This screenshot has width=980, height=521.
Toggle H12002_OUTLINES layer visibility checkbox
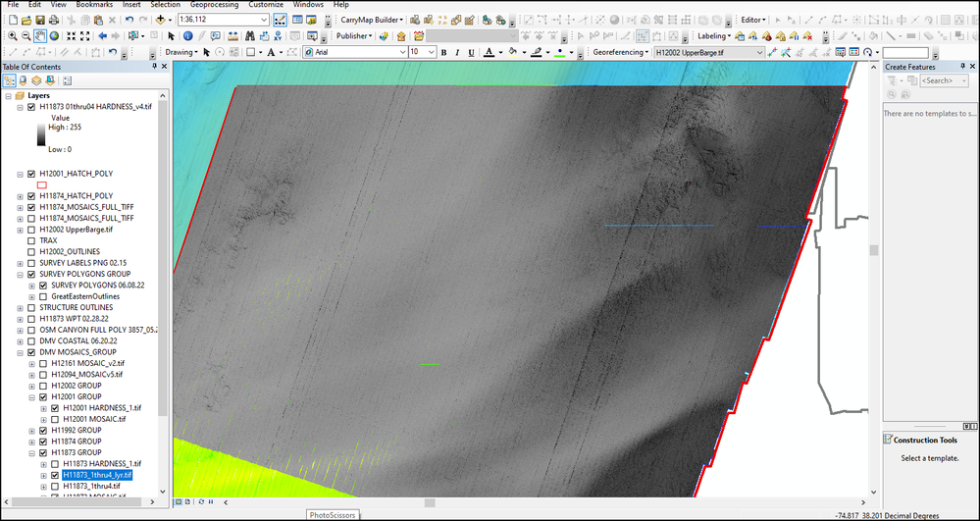(31, 251)
